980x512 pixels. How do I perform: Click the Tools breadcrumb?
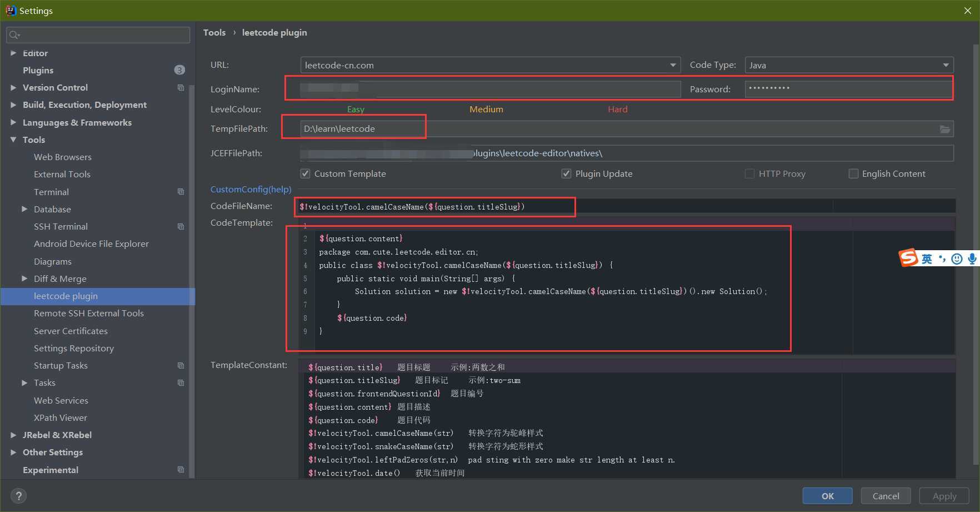coord(214,32)
